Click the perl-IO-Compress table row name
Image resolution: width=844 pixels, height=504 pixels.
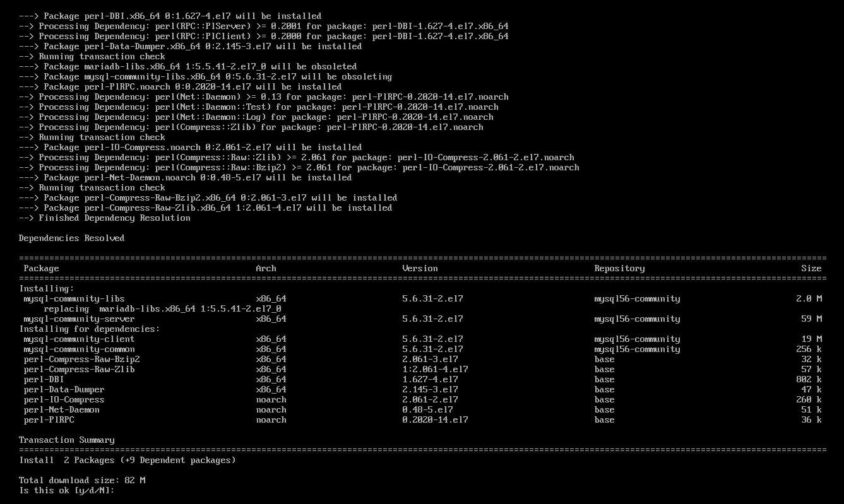point(64,399)
